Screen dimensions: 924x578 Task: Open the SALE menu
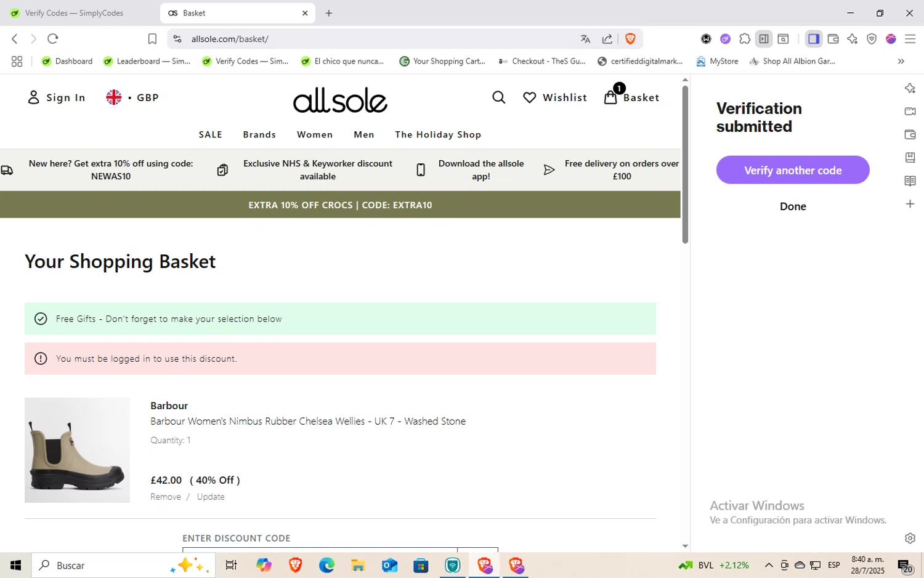[211, 134]
